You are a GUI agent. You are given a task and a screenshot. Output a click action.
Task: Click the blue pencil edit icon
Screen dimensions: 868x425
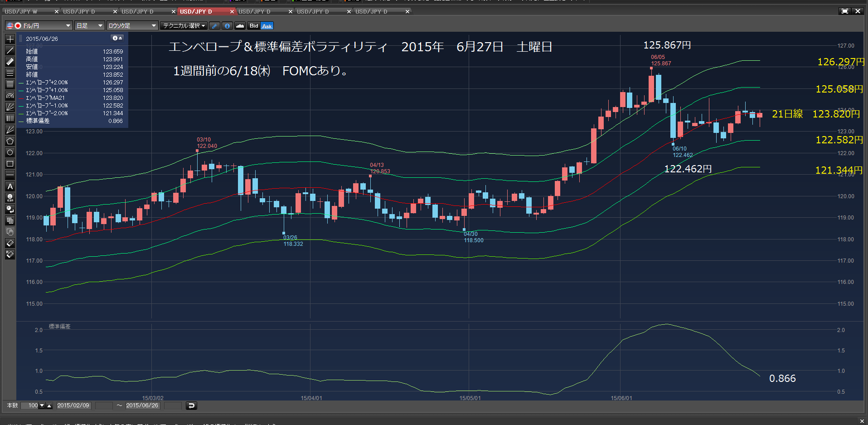pos(215,26)
